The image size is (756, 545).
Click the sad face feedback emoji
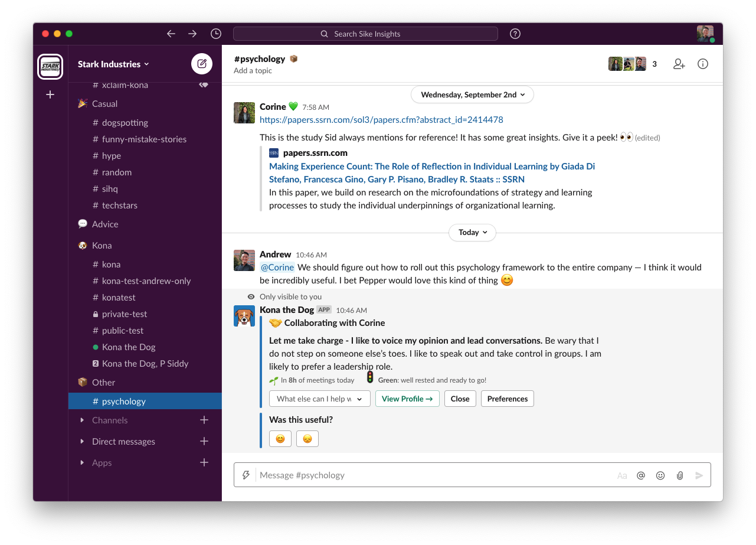pos(307,439)
